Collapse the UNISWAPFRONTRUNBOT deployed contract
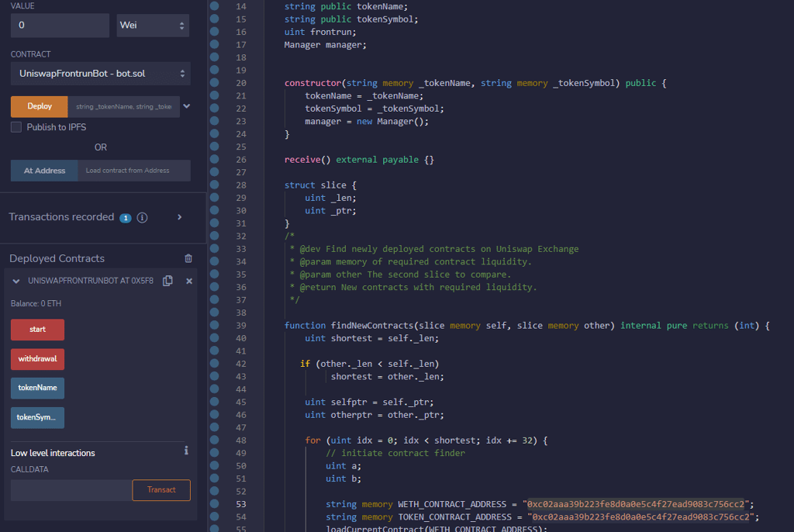Screen dimensions: 794x532 (x=16, y=281)
